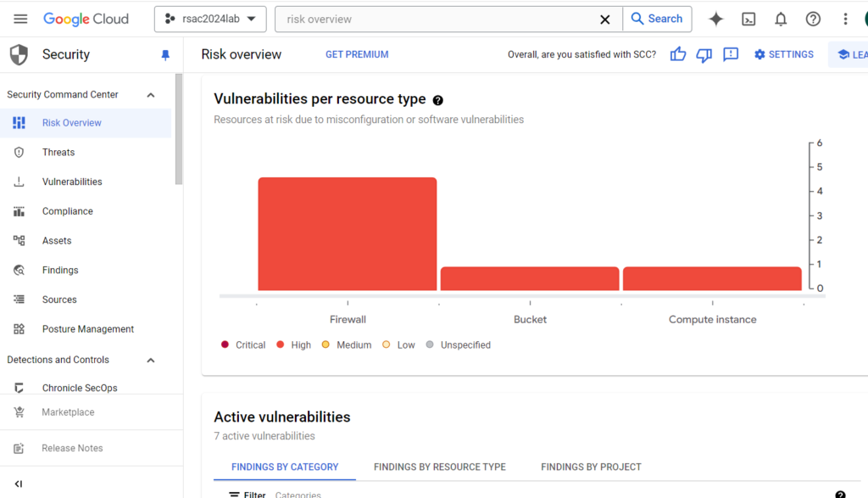Click the Google Cloud logo
This screenshot has width=868, height=498.
pos(86,19)
